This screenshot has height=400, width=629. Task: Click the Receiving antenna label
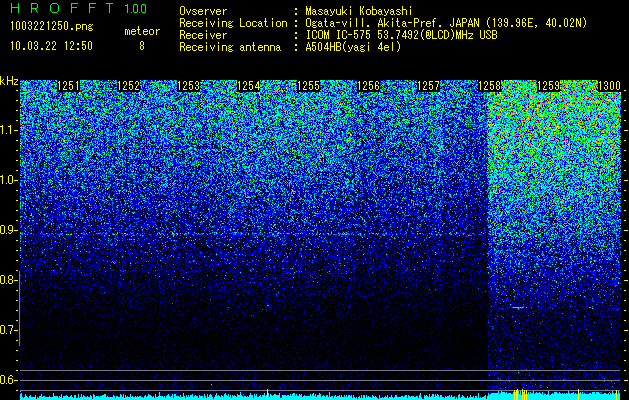coord(230,47)
